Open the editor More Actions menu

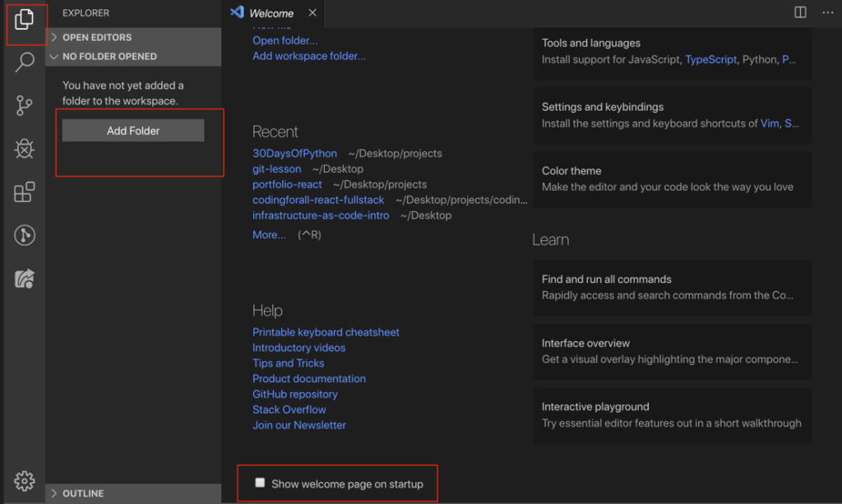pos(828,12)
